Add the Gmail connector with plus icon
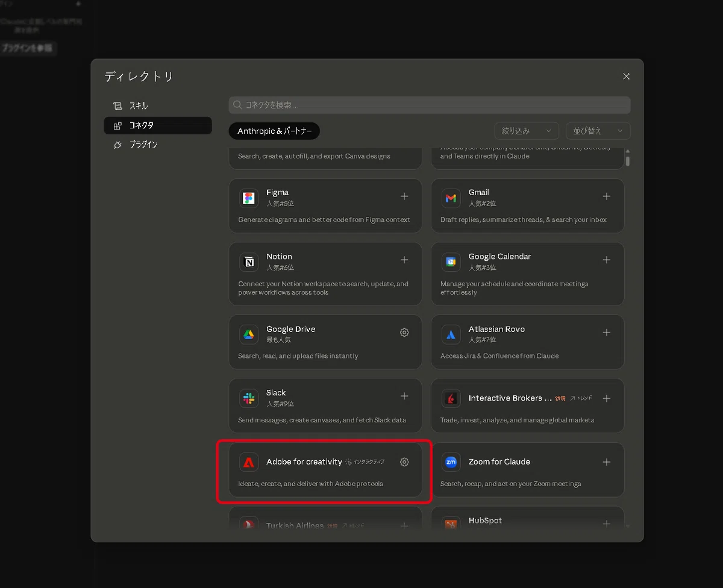This screenshot has height=588, width=723. click(607, 196)
